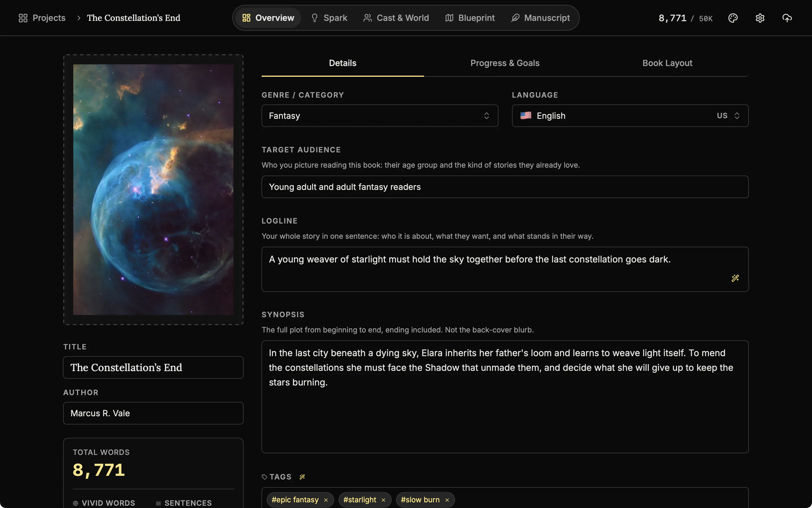This screenshot has width=812, height=508.
Task: Remove the #starlight tag
Action: [383, 500]
